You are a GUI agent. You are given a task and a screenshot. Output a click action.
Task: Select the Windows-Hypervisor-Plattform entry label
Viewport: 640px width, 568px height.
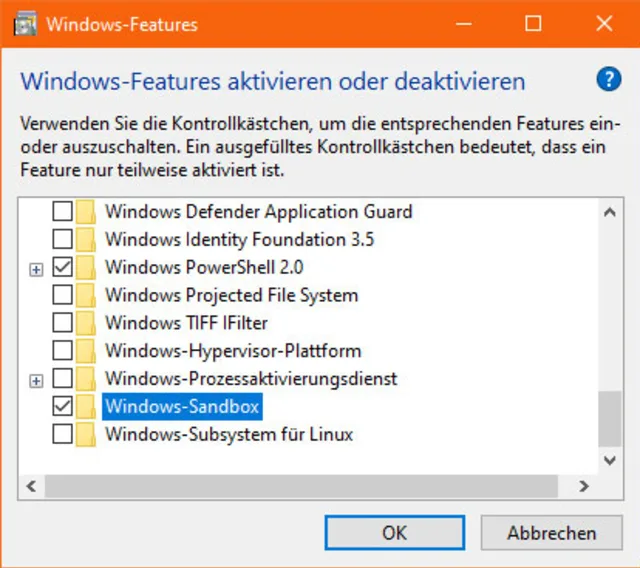[232, 352]
